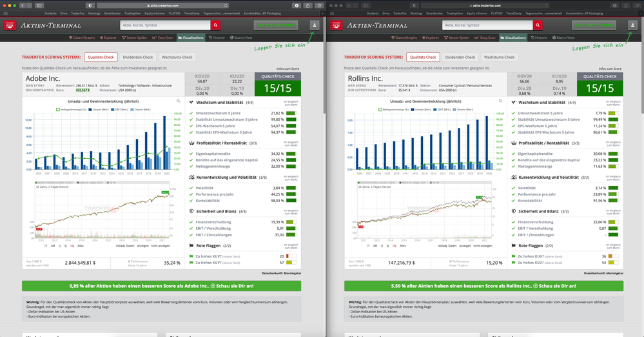Toggle sidebar in left Safari window

click(x=39, y=5)
